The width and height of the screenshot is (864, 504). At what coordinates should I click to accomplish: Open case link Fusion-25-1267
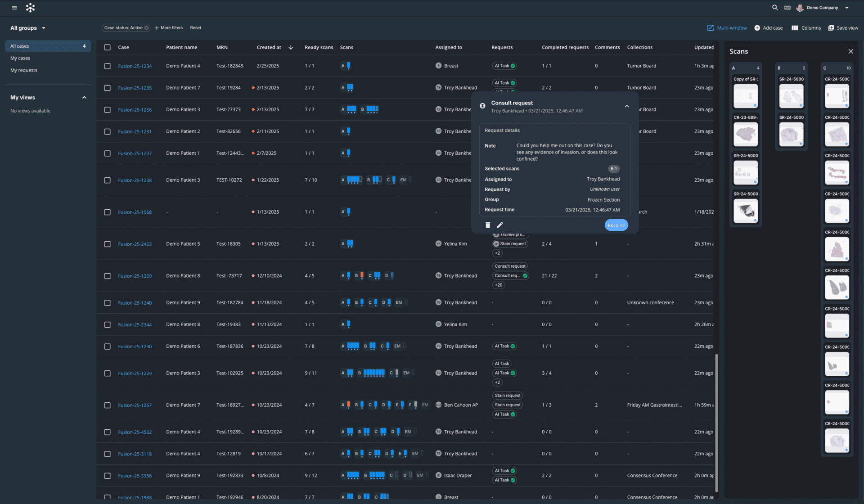[135, 405]
